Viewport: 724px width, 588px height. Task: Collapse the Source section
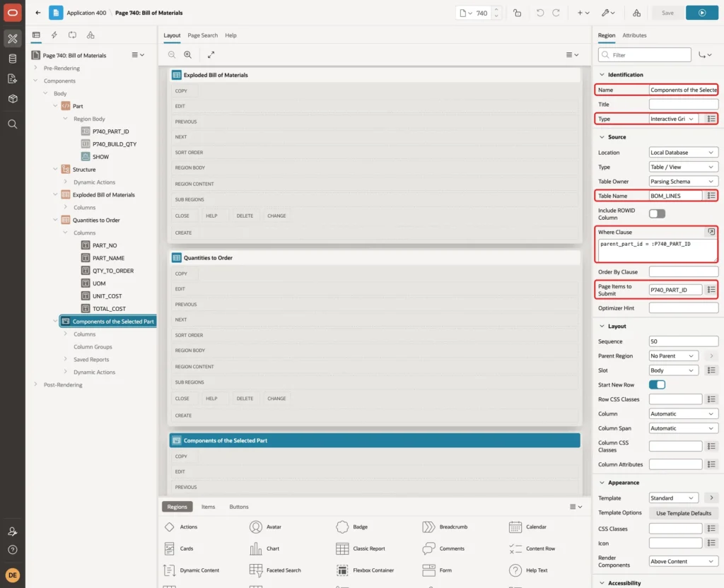tap(602, 136)
